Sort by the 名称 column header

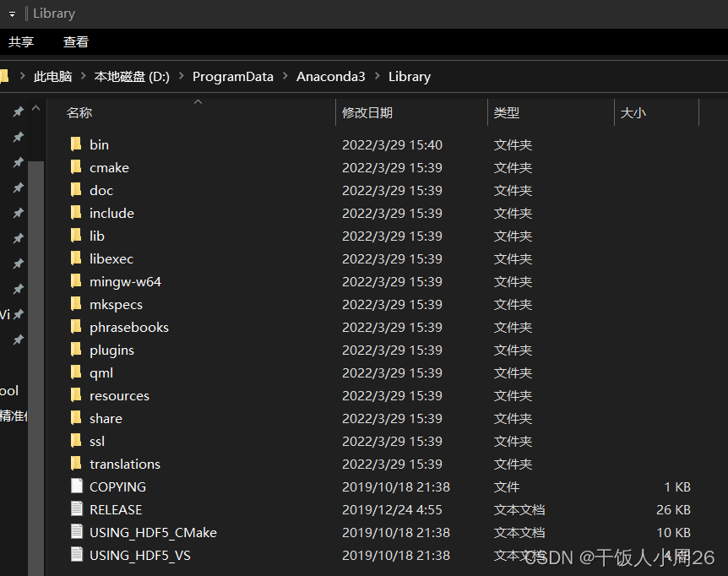[x=79, y=113]
